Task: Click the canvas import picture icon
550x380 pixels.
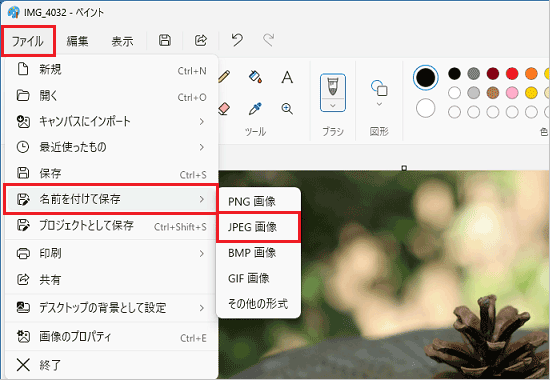Action: [x=23, y=122]
